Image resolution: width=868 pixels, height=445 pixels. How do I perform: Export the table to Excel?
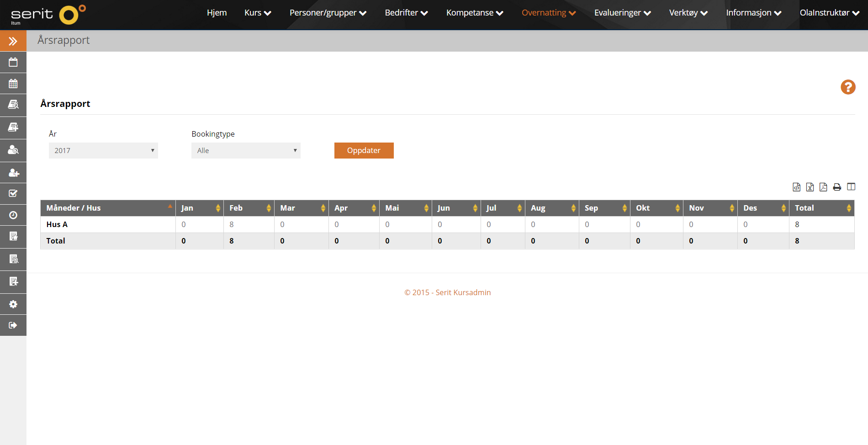[x=810, y=187]
